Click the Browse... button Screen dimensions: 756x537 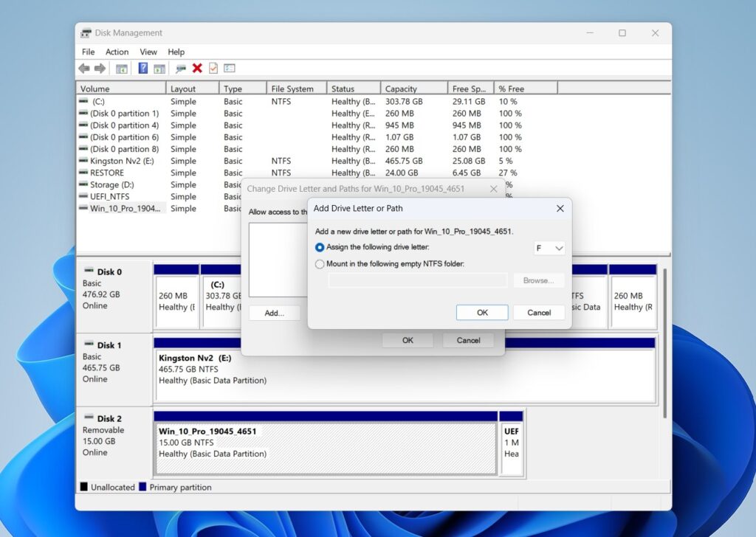[538, 280]
